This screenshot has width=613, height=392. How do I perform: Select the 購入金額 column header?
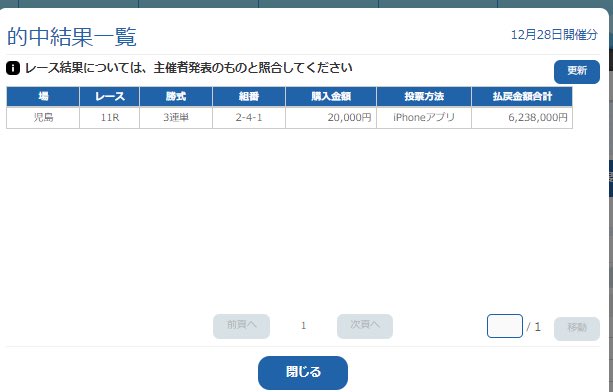coord(331,97)
